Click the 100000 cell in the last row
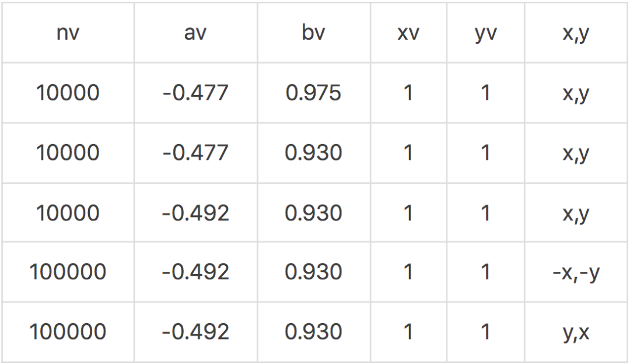Image resolution: width=630 pixels, height=364 pixels. pyautogui.click(x=68, y=332)
